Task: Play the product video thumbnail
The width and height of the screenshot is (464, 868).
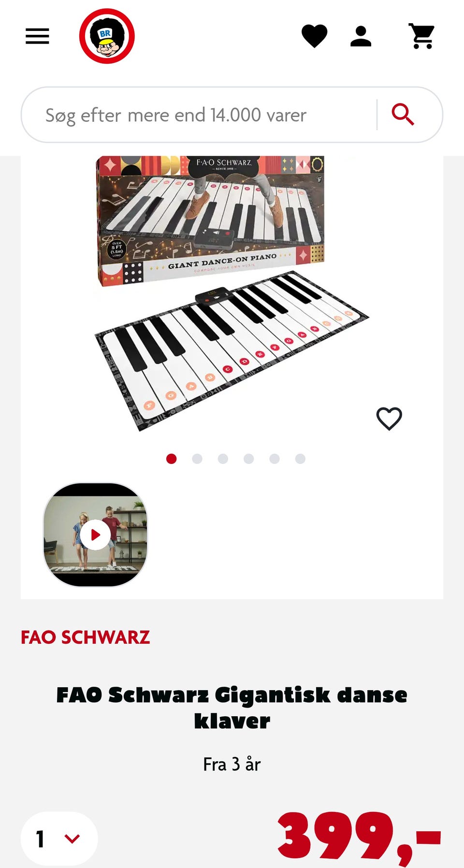Action: click(95, 535)
